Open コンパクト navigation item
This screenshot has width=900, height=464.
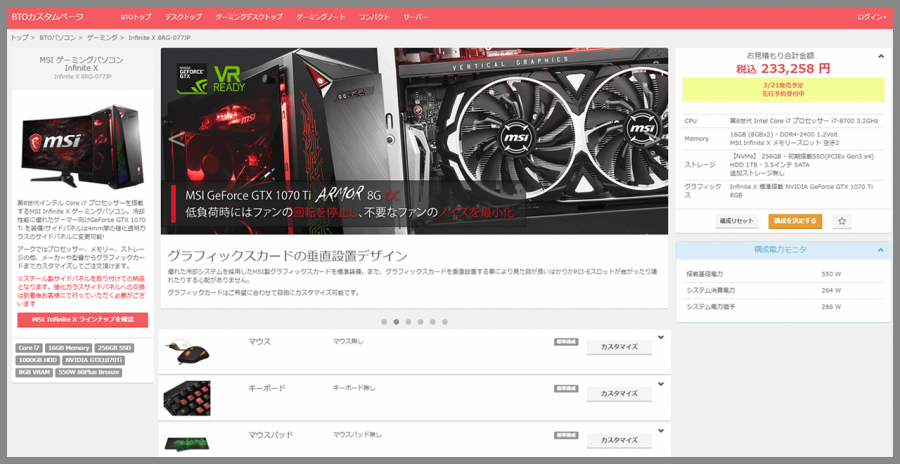pos(374,17)
